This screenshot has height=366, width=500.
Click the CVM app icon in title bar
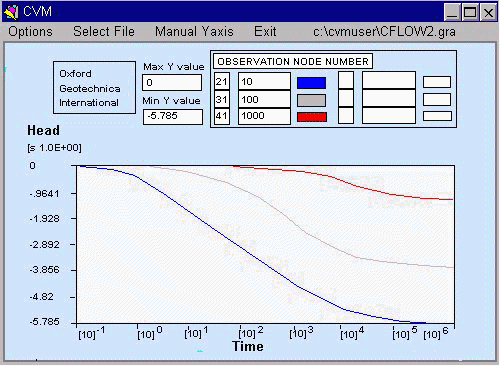coord(11,12)
